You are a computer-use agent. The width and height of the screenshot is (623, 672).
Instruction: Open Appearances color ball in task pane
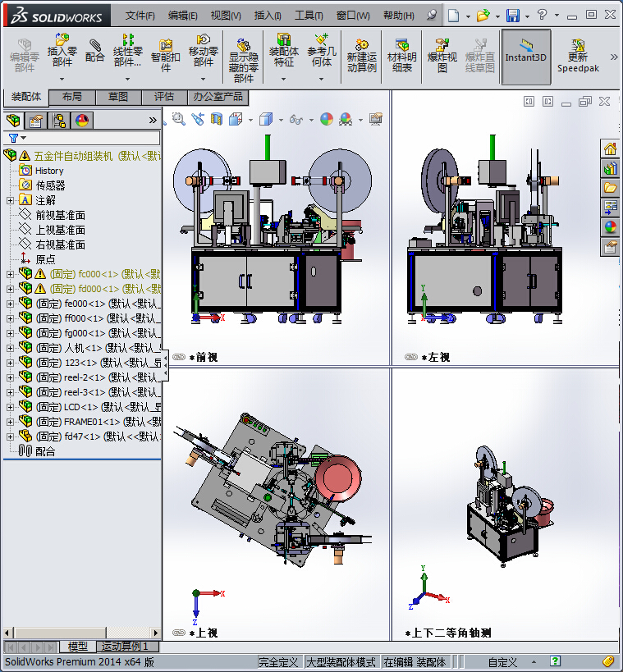[610, 227]
